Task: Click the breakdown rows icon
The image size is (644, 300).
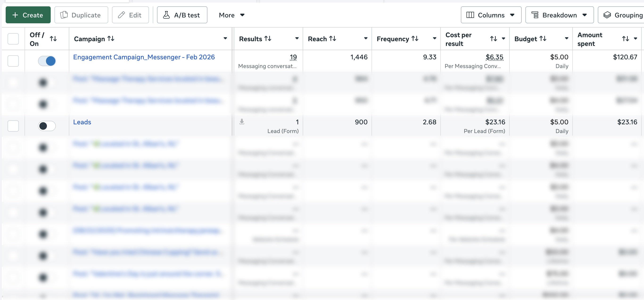Action: click(x=535, y=15)
